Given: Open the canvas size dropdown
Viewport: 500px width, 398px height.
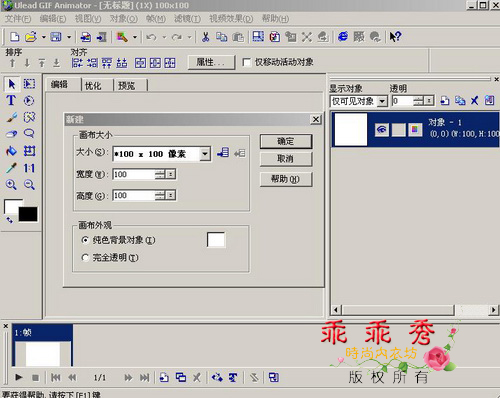Looking at the screenshot, I should tap(205, 154).
